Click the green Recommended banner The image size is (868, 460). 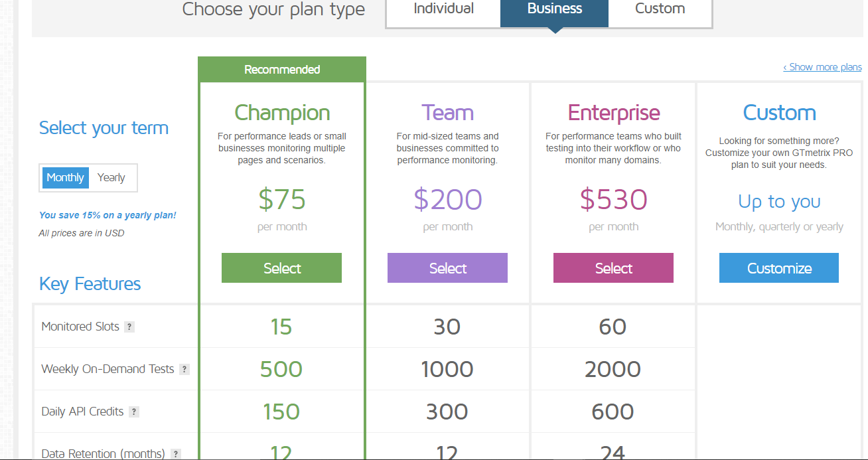click(x=282, y=70)
